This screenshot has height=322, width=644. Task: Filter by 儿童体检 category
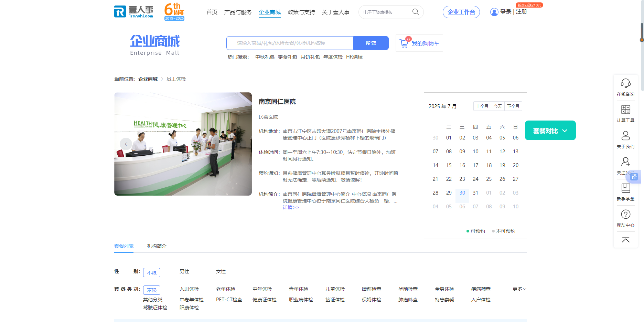(335, 289)
